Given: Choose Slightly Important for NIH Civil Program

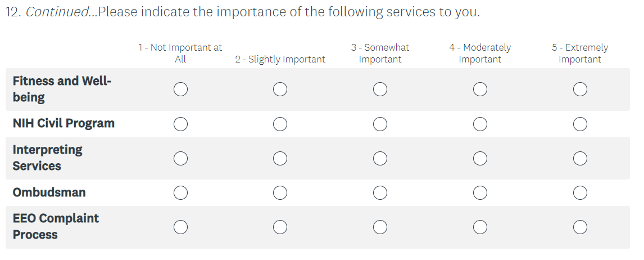Looking at the screenshot, I should (280, 124).
